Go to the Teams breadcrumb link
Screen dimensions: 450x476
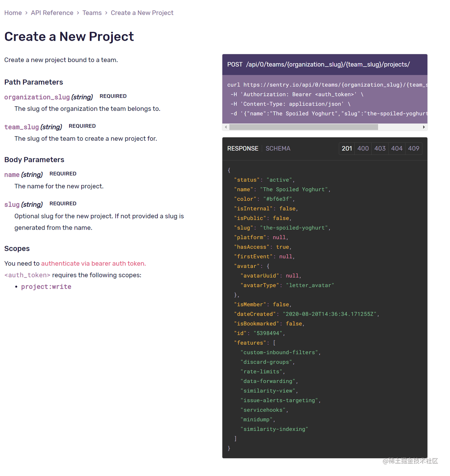(92, 13)
